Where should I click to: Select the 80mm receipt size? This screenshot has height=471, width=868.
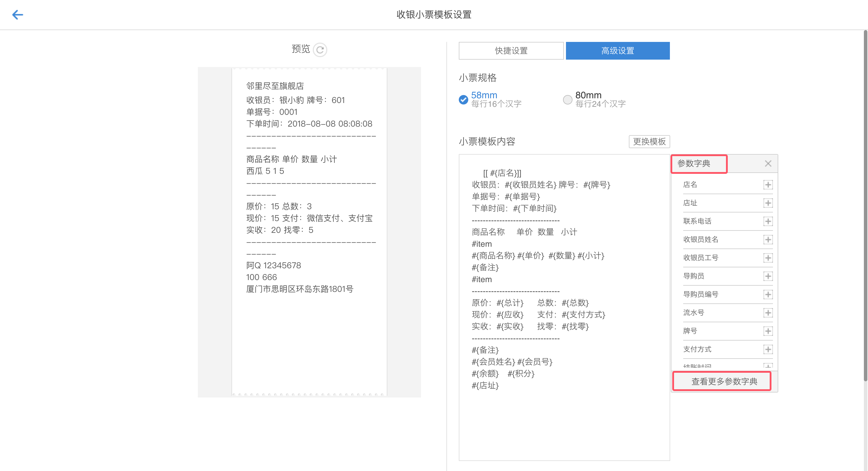[x=567, y=99]
